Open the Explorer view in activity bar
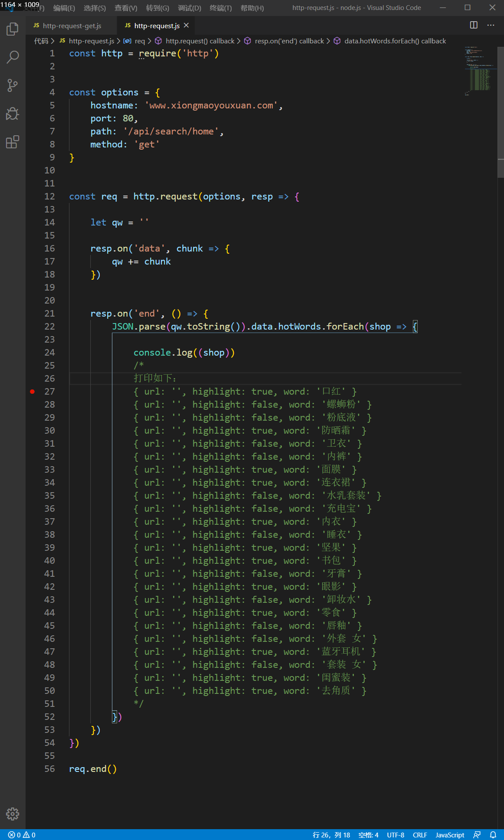The width and height of the screenshot is (504, 840). (x=13, y=29)
